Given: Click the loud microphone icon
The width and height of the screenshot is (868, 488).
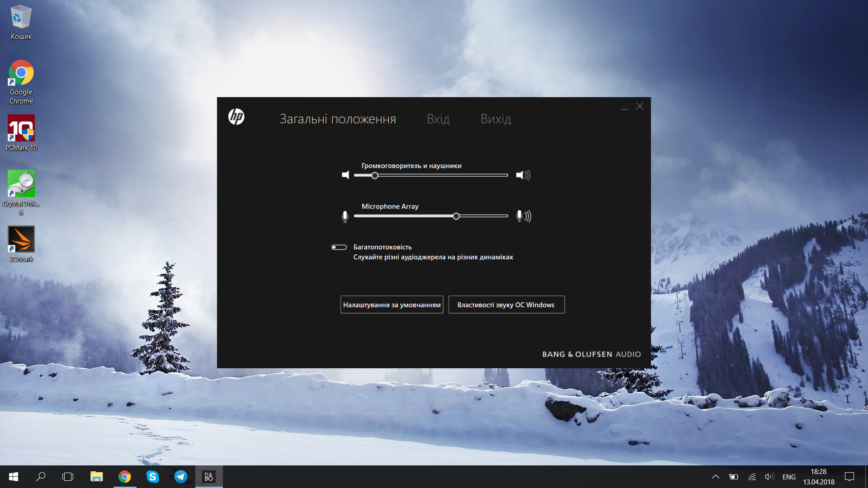Looking at the screenshot, I should click(x=524, y=216).
